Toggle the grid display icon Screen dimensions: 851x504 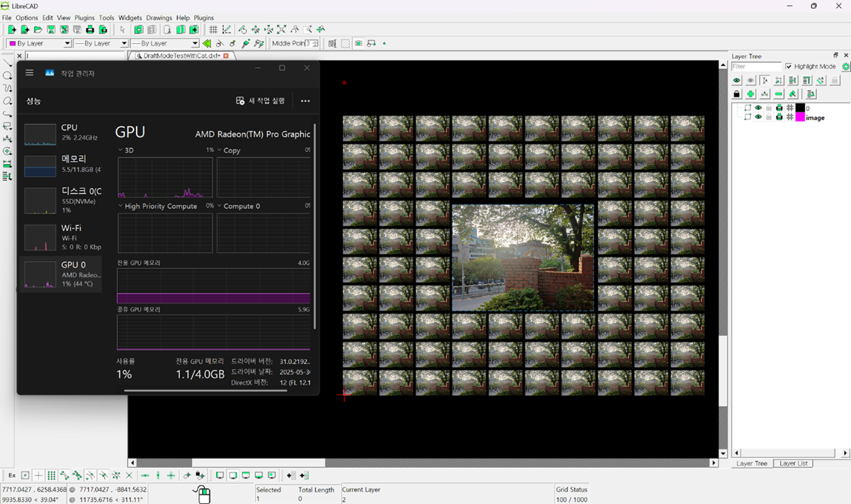[x=213, y=30]
